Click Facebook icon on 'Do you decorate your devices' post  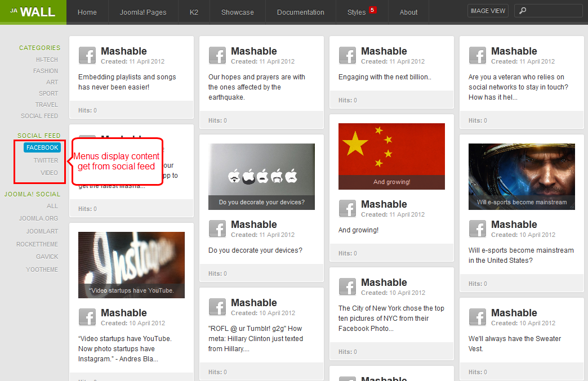[217, 228]
